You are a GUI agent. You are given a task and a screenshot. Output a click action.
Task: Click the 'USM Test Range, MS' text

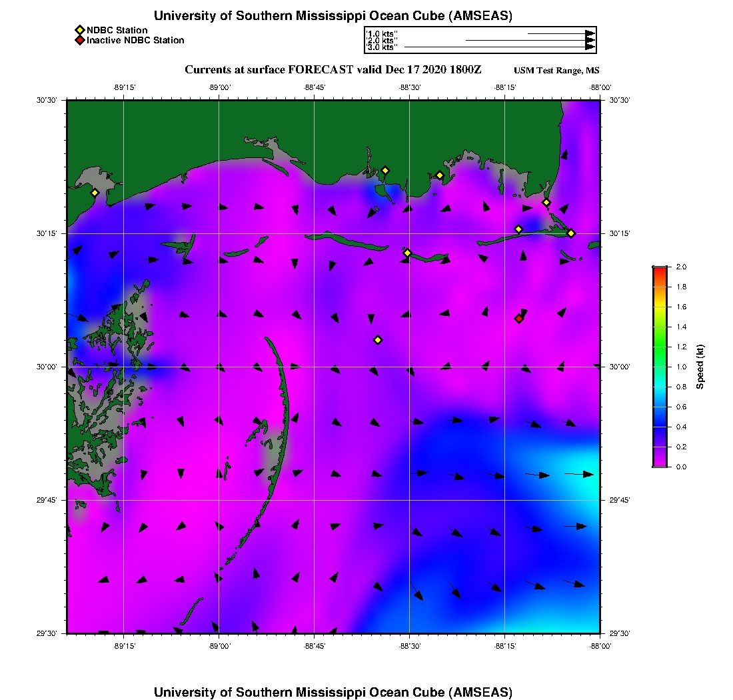pyautogui.click(x=556, y=71)
